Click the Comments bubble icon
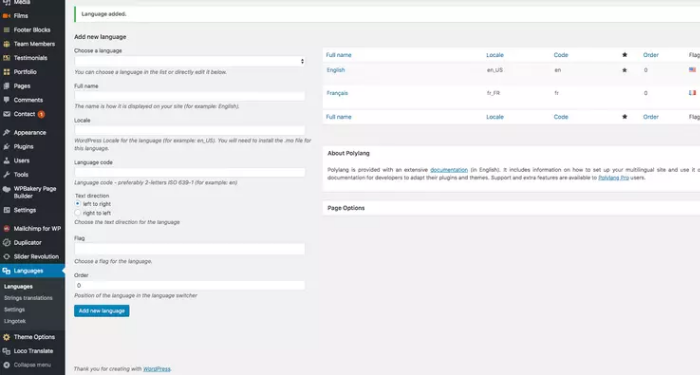The width and height of the screenshot is (700, 375). pos(6,100)
